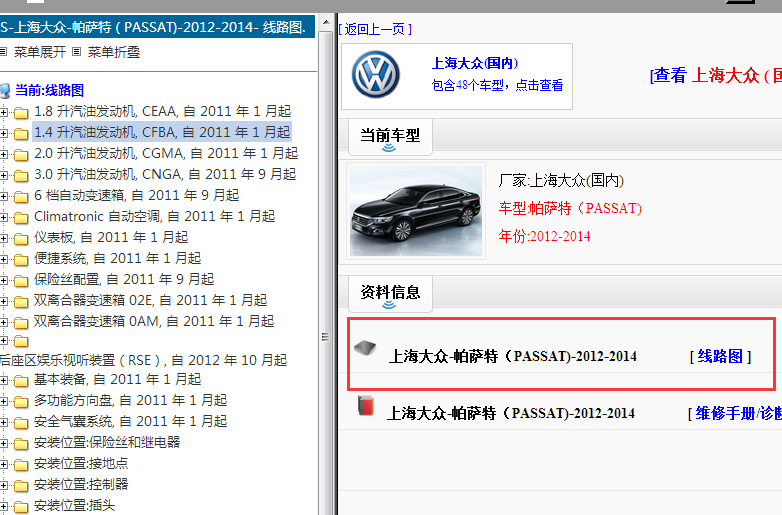
Task: Click folder icon of 1.8 升汽油发动机 CEAA
Action: [x=21, y=113]
